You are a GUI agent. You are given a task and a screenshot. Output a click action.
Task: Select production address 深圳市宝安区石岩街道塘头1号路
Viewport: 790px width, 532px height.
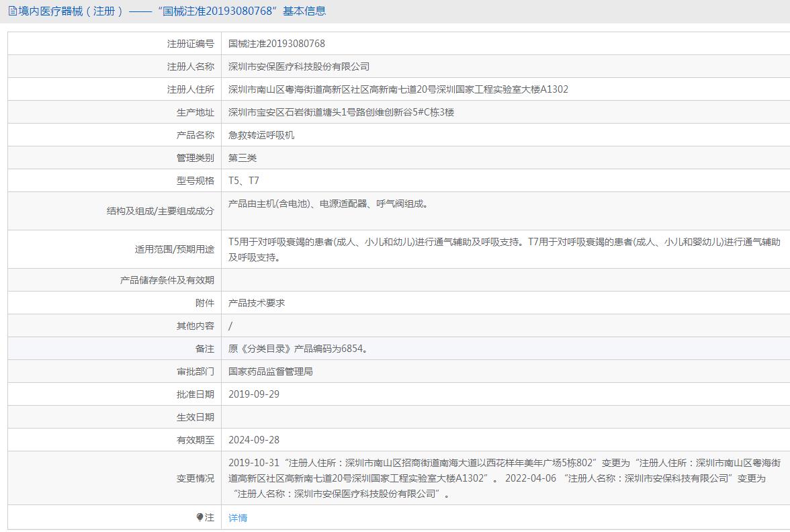(341, 112)
